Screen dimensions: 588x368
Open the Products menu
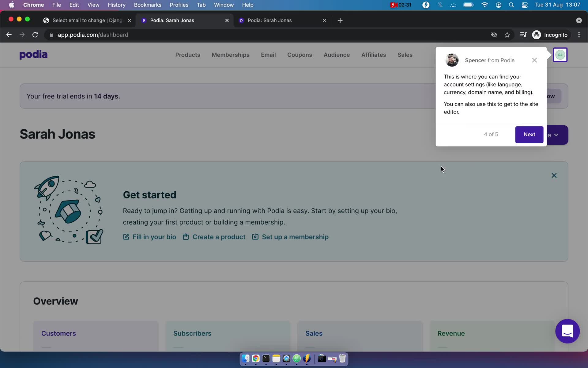click(187, 54)
